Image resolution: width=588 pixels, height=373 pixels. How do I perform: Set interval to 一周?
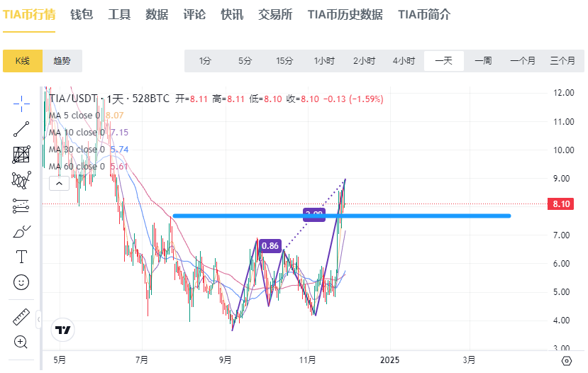pos(483,61)
